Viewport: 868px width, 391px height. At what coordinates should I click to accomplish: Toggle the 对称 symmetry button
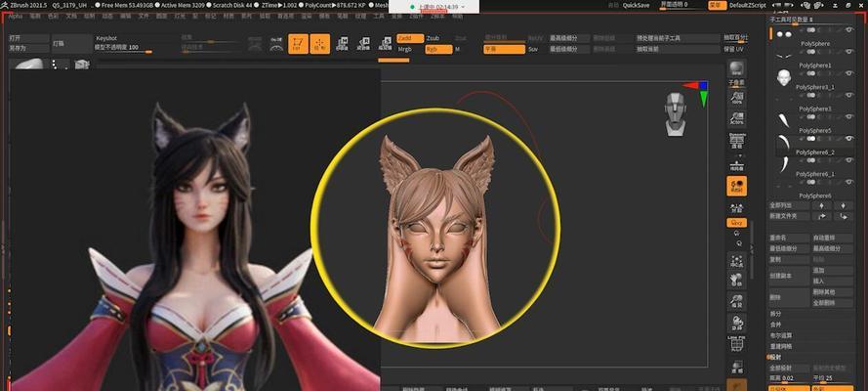(736, 207)
